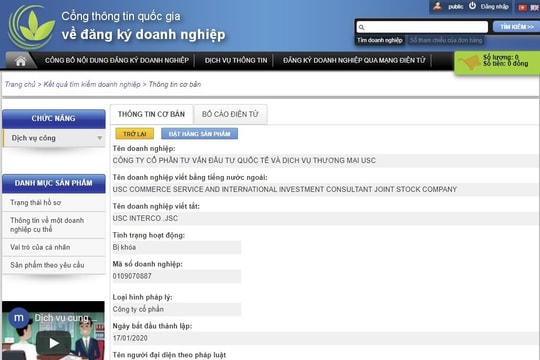Click the public user avatar icon
The width and height of the screenshot is (540, 360).
437,6
